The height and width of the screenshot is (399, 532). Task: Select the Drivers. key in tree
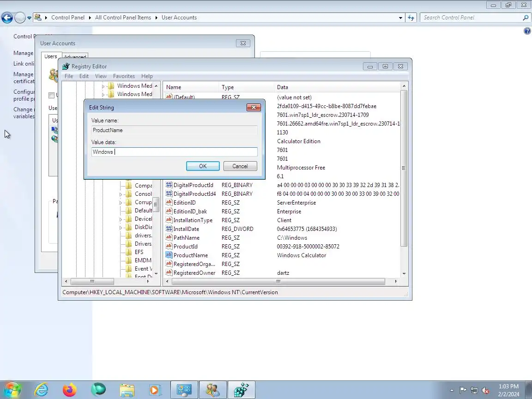[x=143, y=244]
